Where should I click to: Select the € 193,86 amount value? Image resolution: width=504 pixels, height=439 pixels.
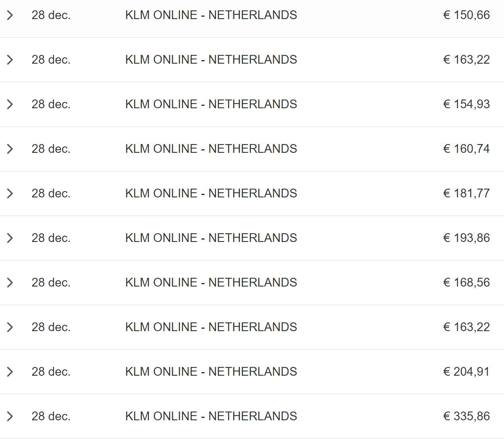click(466, 238)
